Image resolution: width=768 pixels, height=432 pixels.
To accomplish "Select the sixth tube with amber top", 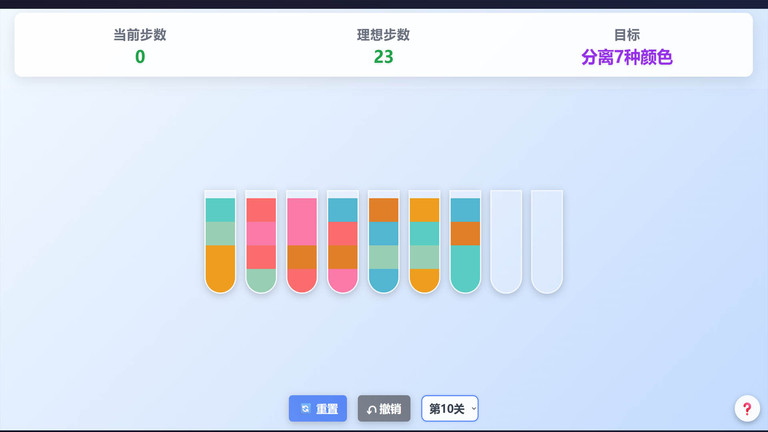I will coord(424,242).
